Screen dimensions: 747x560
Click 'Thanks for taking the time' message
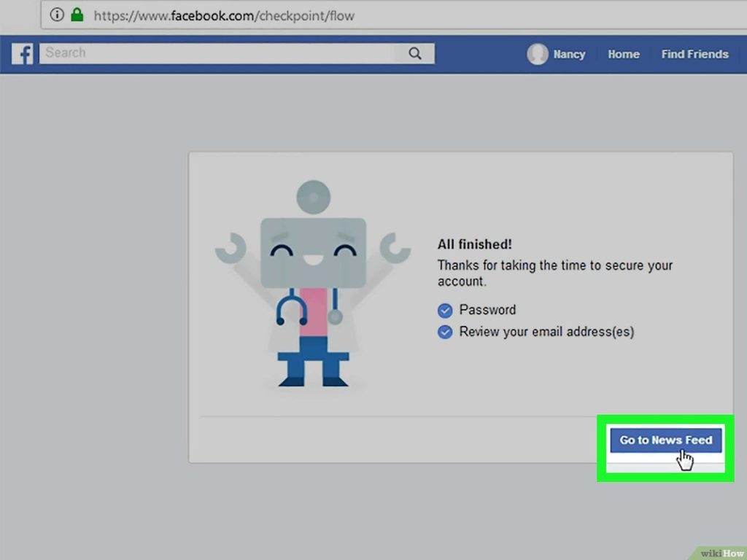click(x=555, y=273)
